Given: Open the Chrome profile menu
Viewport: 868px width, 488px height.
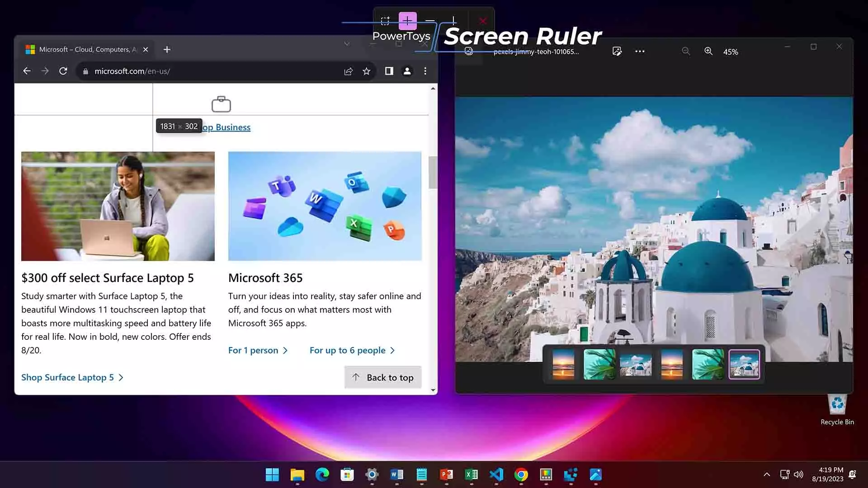Looking at the screenshot, I should (x=407, y=71).
